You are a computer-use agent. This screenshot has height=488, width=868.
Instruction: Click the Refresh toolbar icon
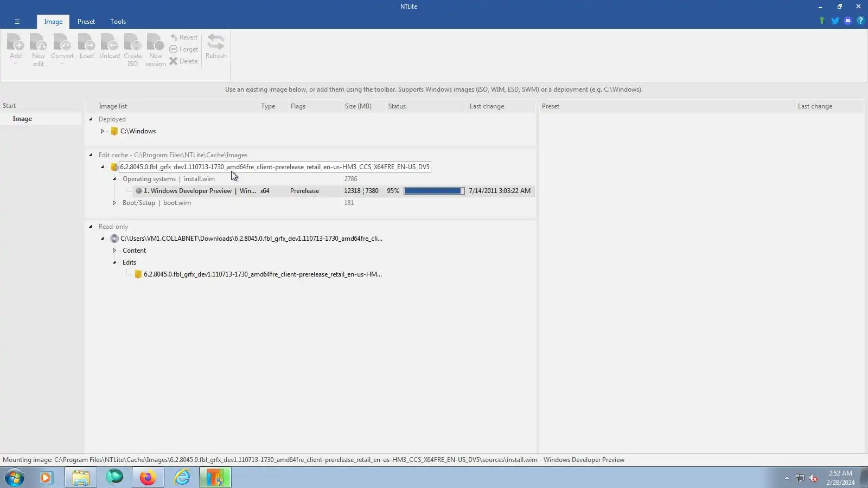click(x=216, y=47)
